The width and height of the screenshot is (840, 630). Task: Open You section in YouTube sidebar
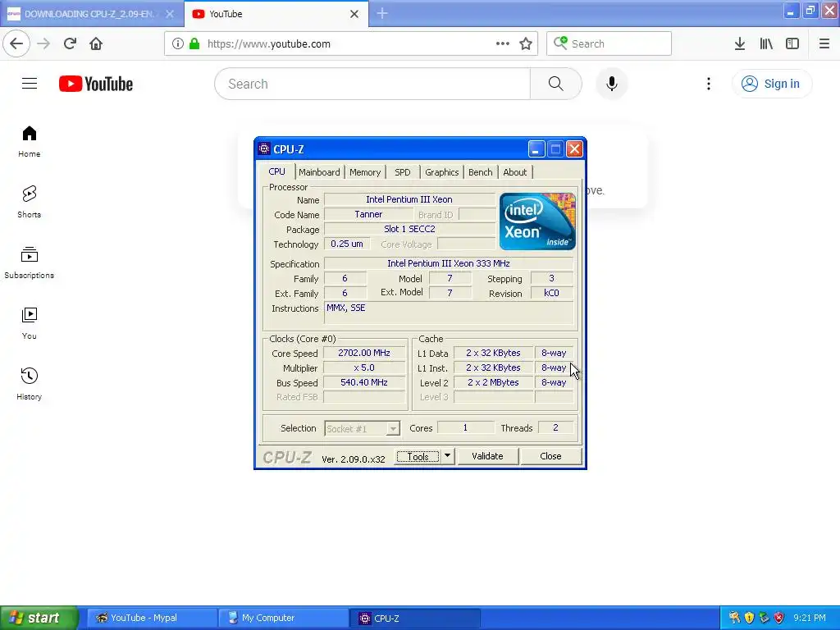tap(30, 323)
